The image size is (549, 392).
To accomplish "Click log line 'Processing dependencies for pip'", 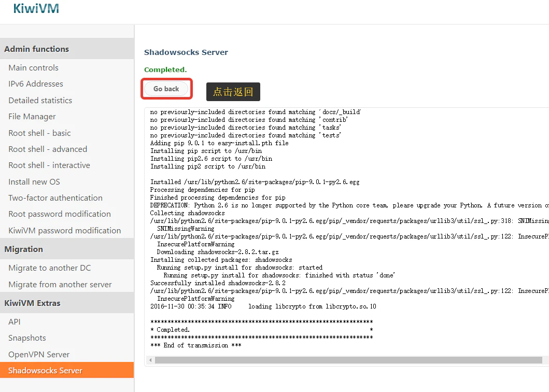I will pos(202,190).
